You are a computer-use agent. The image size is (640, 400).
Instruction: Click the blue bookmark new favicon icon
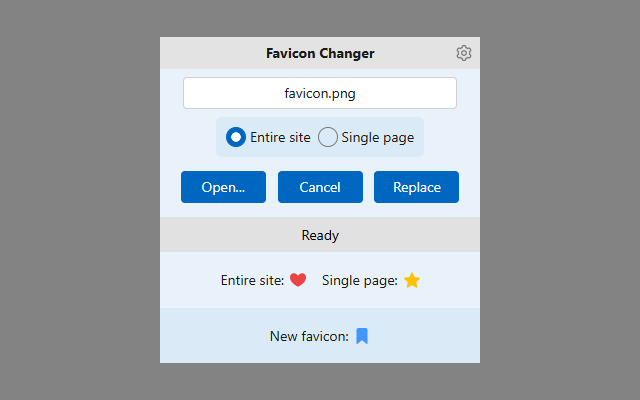(362, 336)
